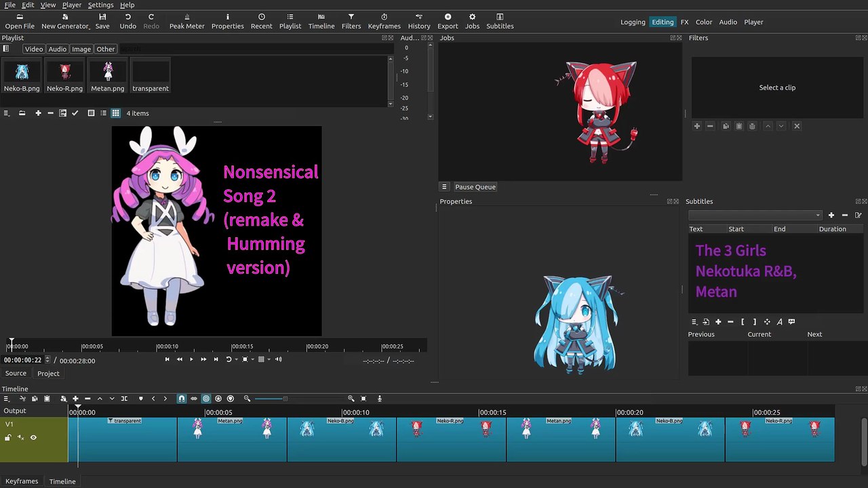This screenshot has height=488, width=868.
Task: Open the playlist hamburger menu
Action: 6,113
